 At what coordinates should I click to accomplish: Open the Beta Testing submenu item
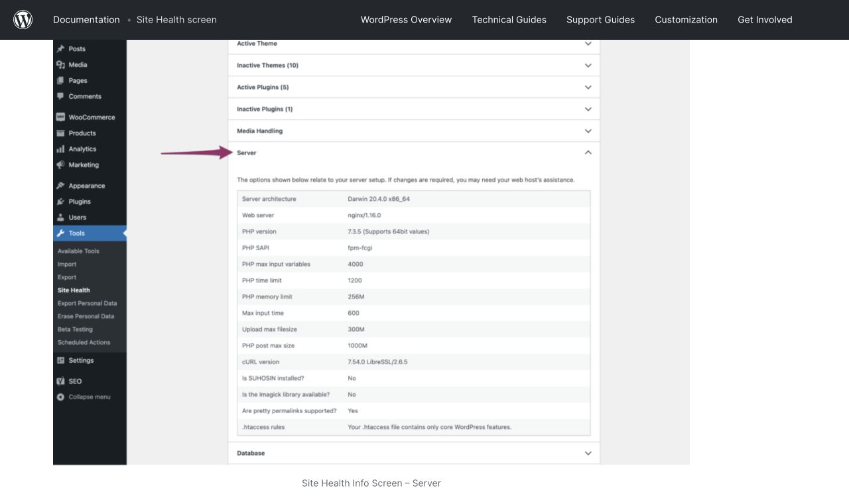tap(75, 330)
